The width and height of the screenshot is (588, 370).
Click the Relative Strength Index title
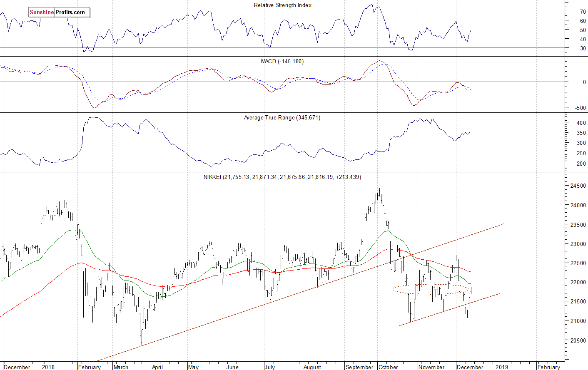[283, 5]
